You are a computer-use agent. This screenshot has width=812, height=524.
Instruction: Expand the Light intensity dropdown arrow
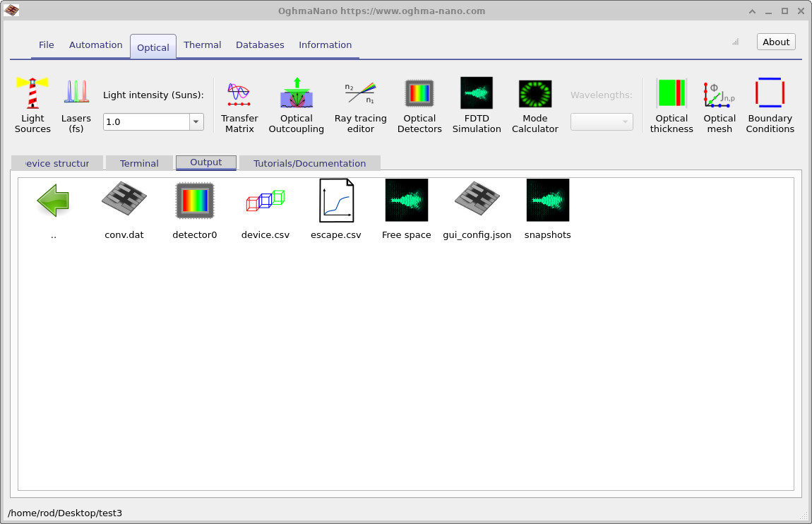click(x=196, y=122)
